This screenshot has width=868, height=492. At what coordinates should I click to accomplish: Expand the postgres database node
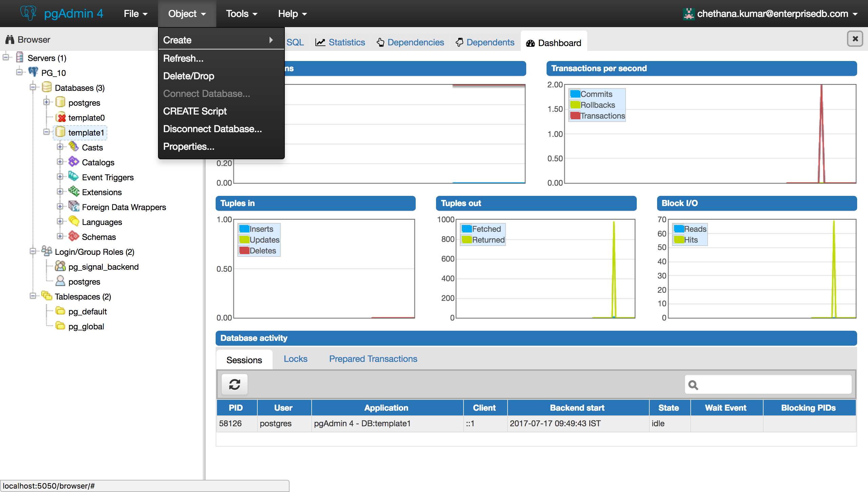point(46,102)
